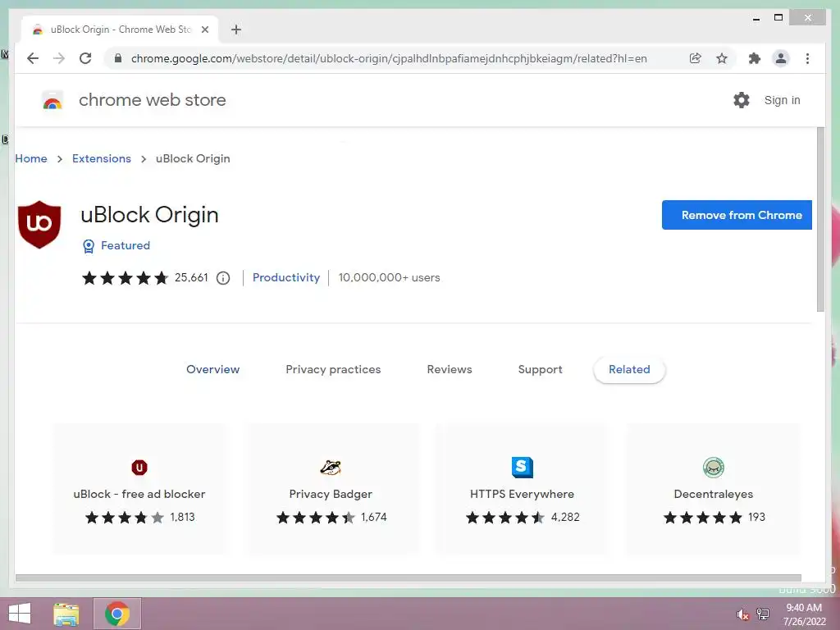Click the uBlock free ad blocker icon
Screen dimensions: 840x630
[x=139, y=467]
